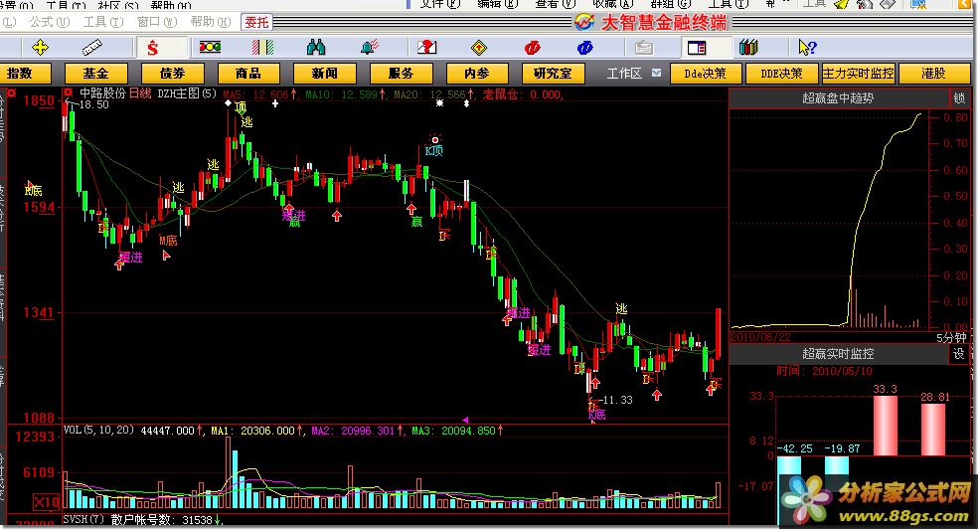Click the red 委托 button
Screen dimensions: 980x531
(256, 23)
